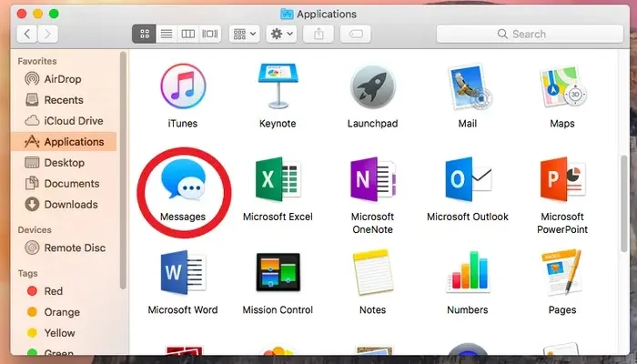This screenshot has width=637, height=364.
Task: Click the sidebar scrollbar
Action: pyautogui.click(x=123, y=171)
